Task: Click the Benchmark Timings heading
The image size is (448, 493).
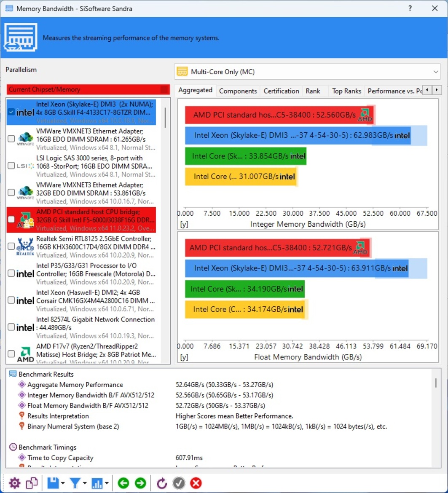Action: (x=47, y=447)
